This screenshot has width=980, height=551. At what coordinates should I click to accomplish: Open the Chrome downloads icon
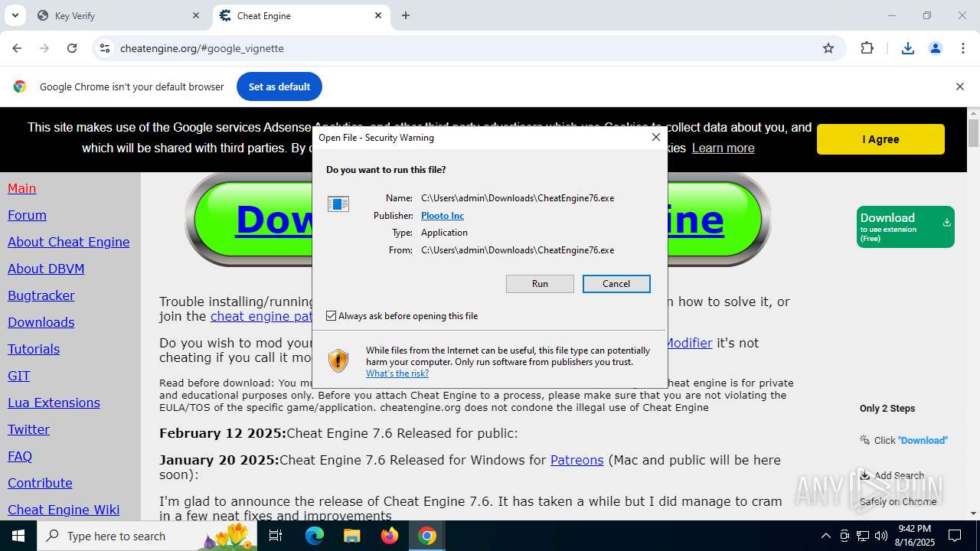[908, 48]
